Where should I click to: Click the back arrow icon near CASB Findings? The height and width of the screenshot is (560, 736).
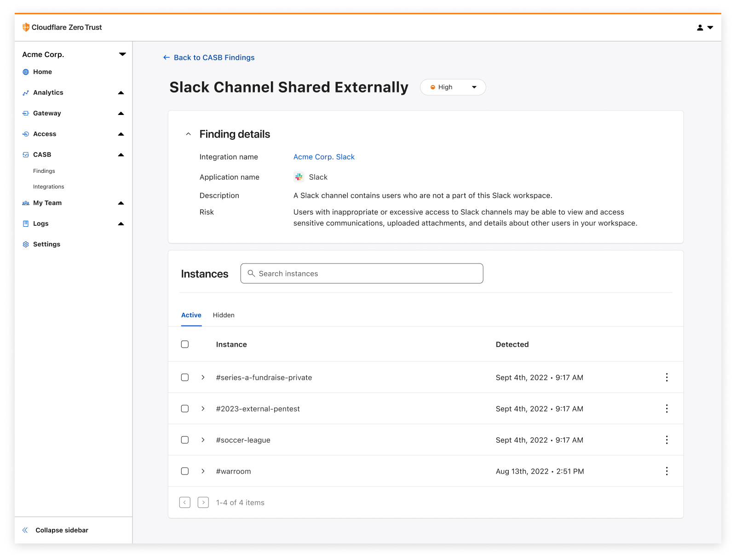point(167,57)
